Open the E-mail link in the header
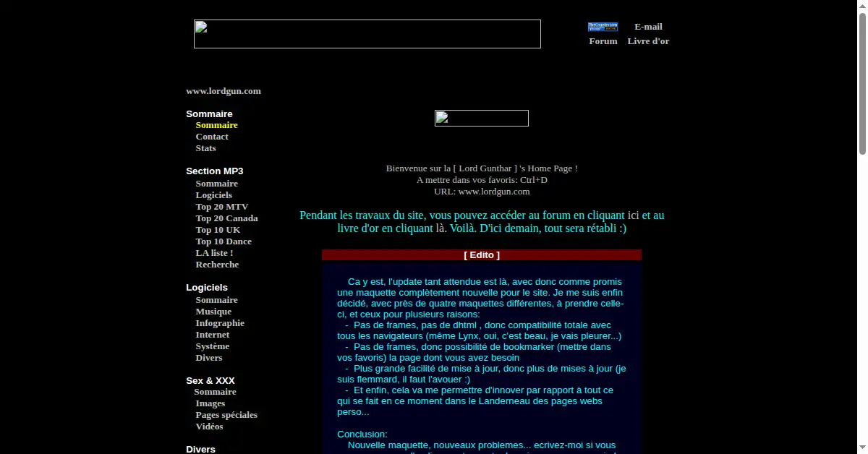This screenshot has width=868, height=454. coord(648,27)
